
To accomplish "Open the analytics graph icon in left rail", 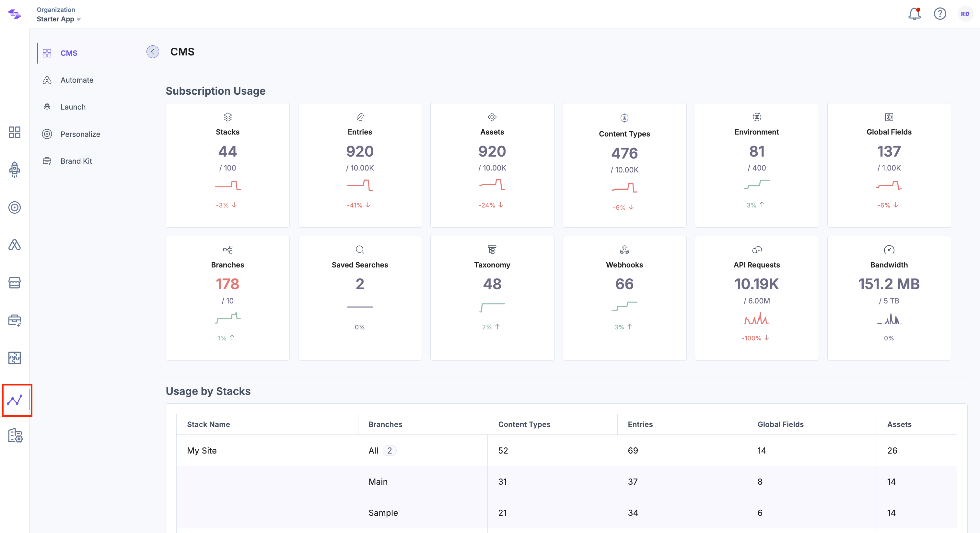I will point(15,400).
